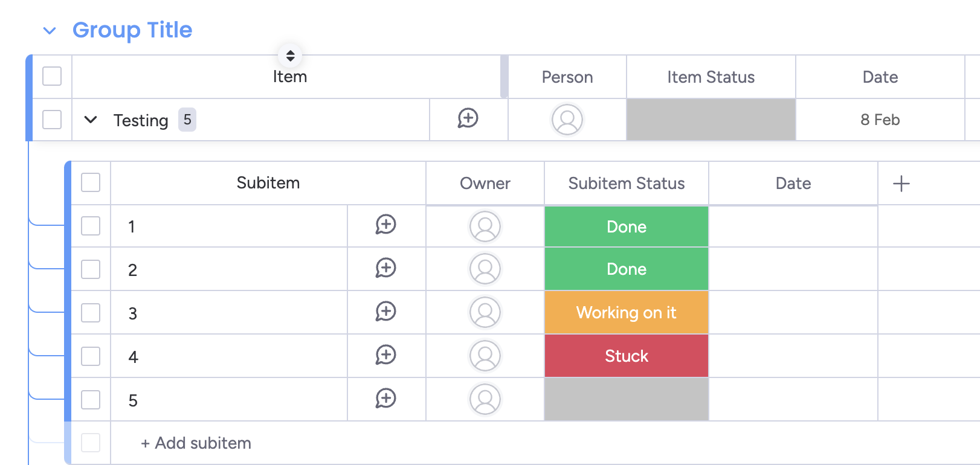980x465 pixels.
Task: Open updates for subitem 3
Action: [x=385, y=312]
